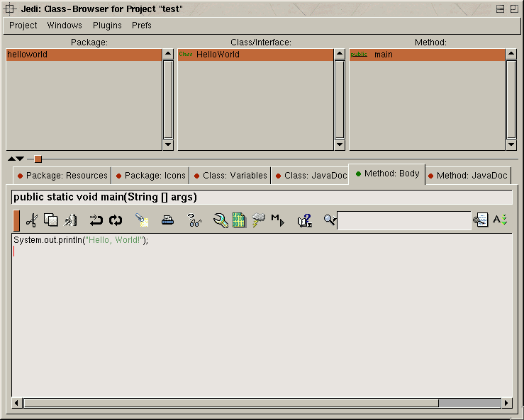Click the letter A with green arrows icon
This screenshot has width=524, height=420.
tap(500, 220)
